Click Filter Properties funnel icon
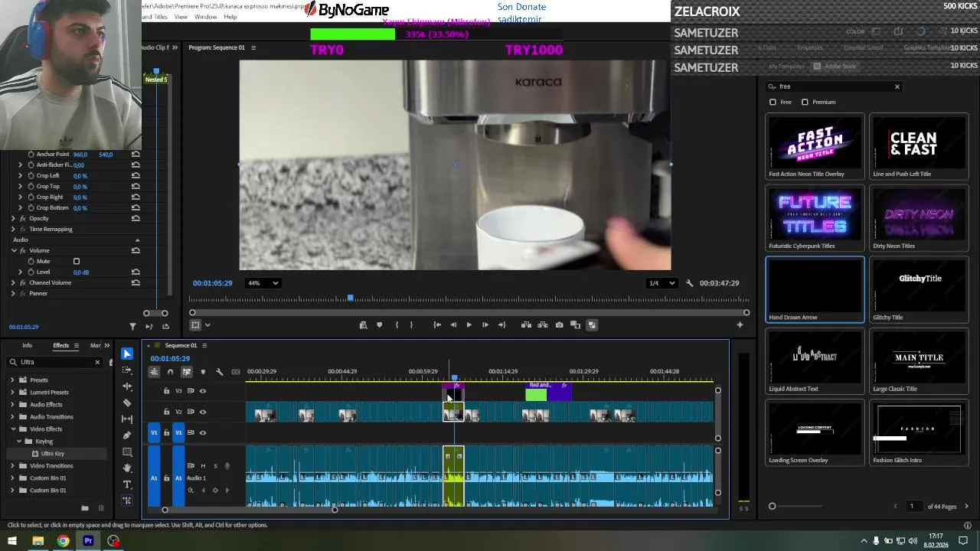Image resolution: width=980 pixels, height=551 pixels. (132, 327)
